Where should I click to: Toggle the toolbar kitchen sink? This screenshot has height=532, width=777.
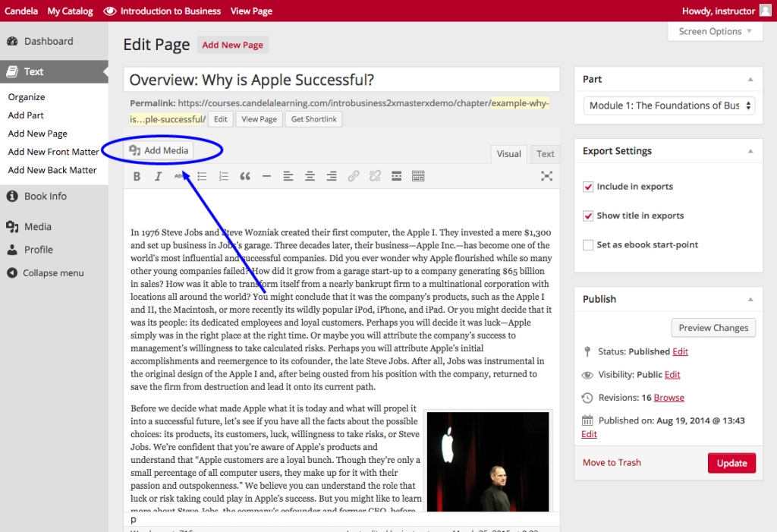coord(418,176)
